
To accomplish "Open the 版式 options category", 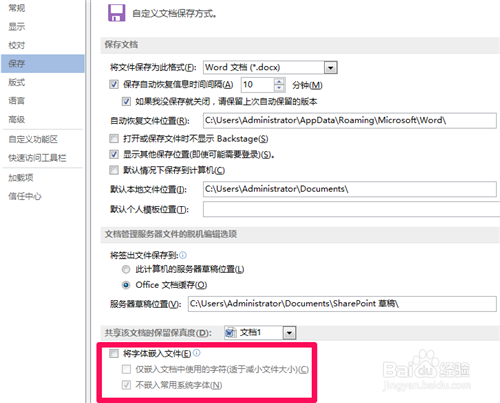I will tap(17, 82).
